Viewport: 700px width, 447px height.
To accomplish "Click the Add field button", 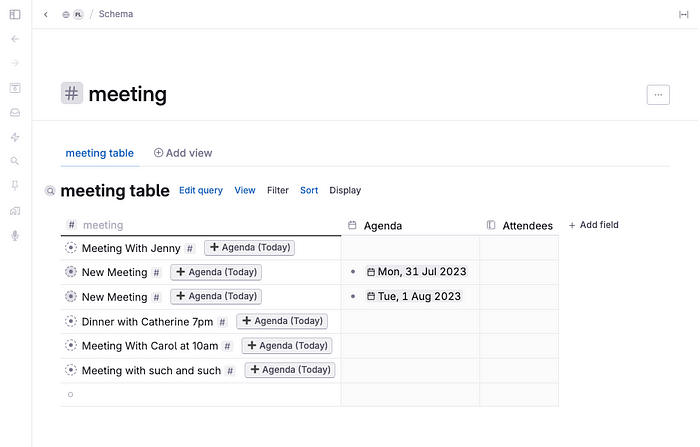I will tap(593, 225).
